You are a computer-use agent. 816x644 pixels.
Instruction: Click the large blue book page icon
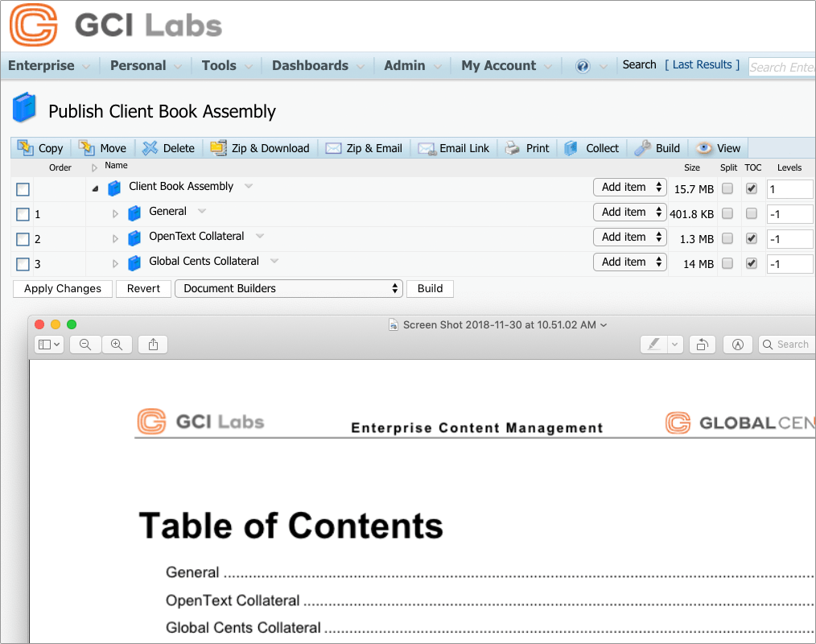[x=24, y=107]
